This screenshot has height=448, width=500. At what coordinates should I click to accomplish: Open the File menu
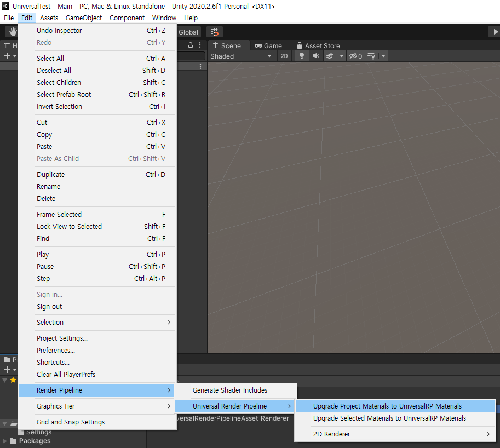pos(9,18)
